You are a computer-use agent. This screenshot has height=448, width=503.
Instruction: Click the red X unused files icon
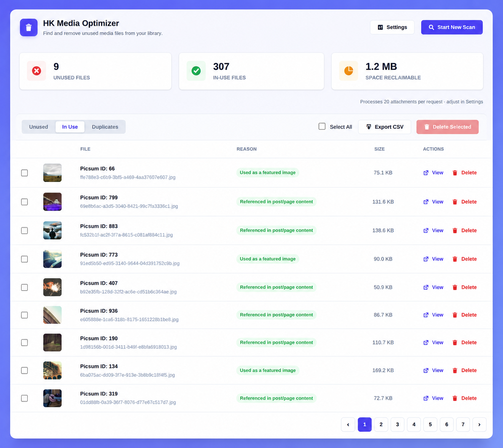37,71
